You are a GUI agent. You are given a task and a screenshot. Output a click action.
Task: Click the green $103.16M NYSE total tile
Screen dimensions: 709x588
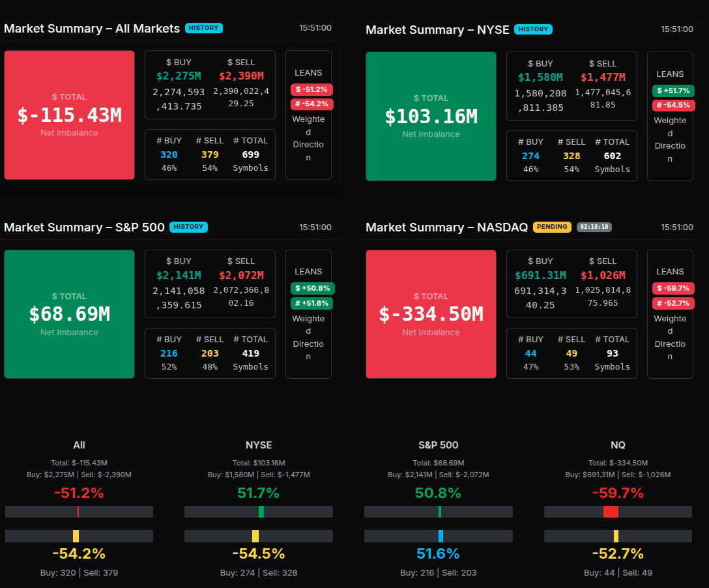coord(431,116)
